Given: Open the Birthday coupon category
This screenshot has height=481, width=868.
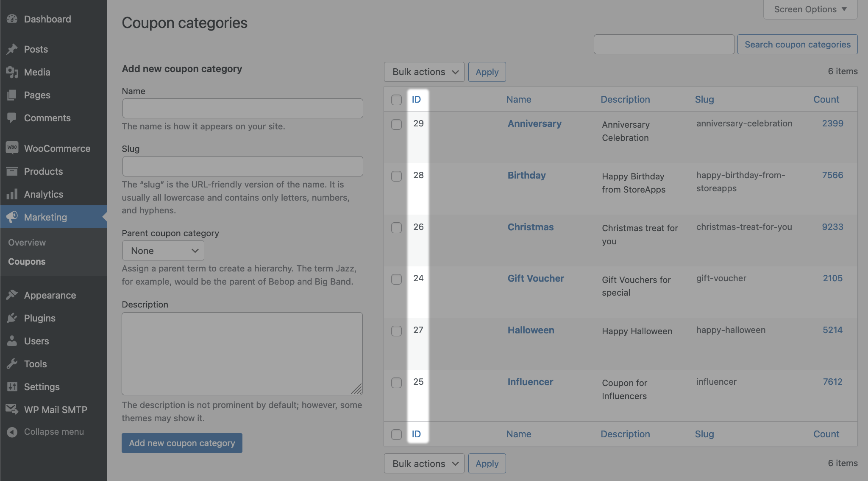Looking at the screenshot, I should [x=526, y=175].
